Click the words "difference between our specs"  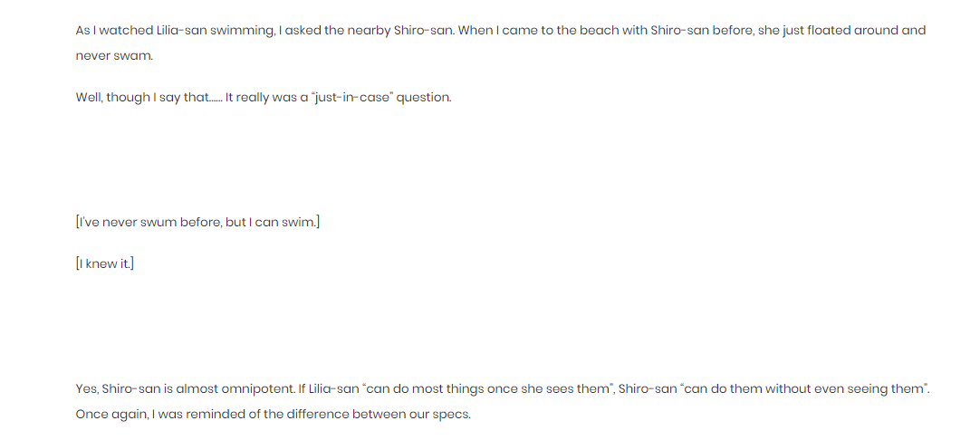click(378, 415)
